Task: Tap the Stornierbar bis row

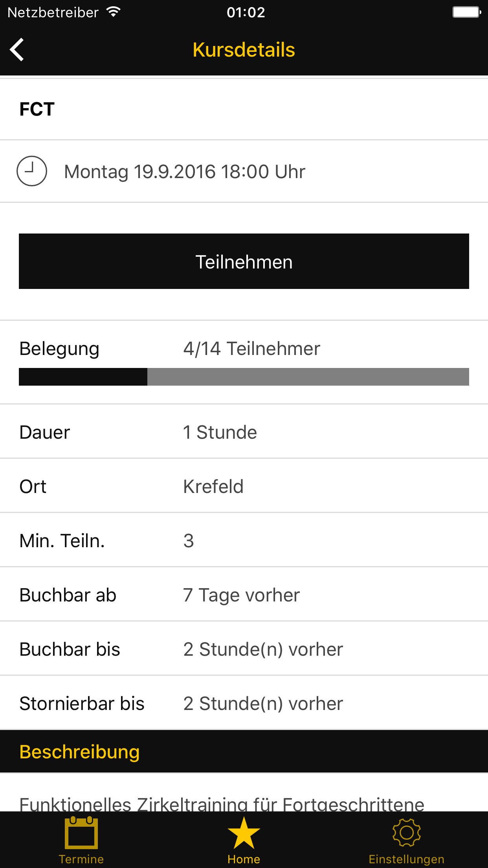Action: point(244,703)
